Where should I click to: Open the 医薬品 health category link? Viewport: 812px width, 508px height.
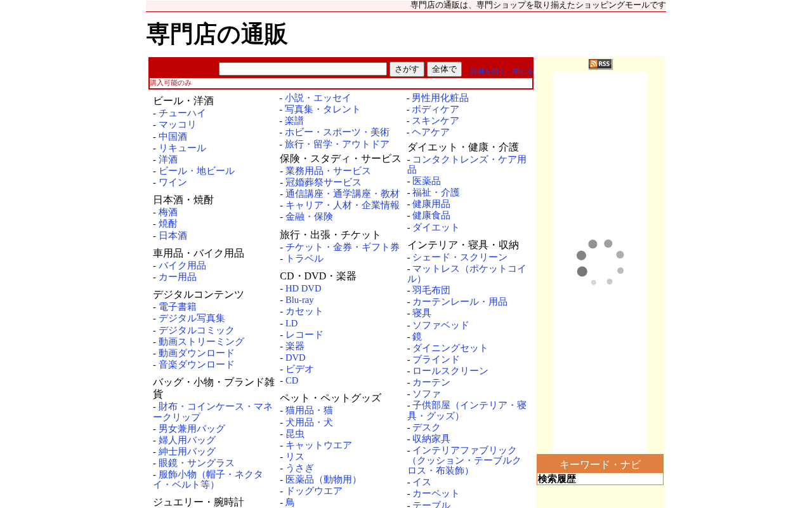click(x=426, y=182)
